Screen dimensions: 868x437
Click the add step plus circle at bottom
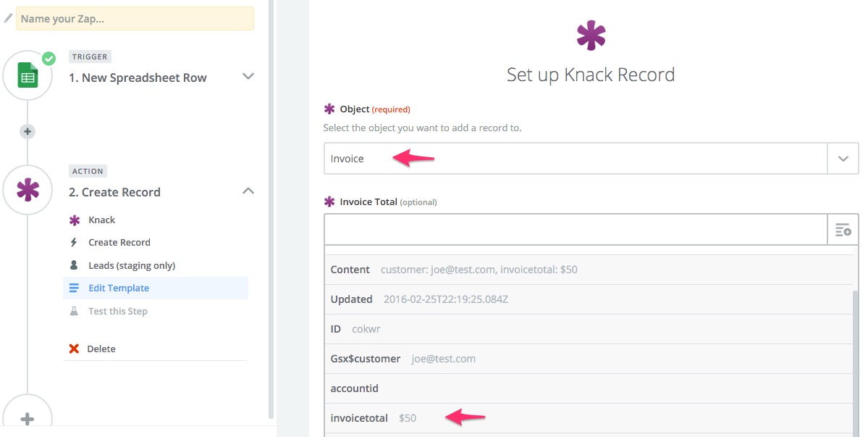click(x=28, y=418)
